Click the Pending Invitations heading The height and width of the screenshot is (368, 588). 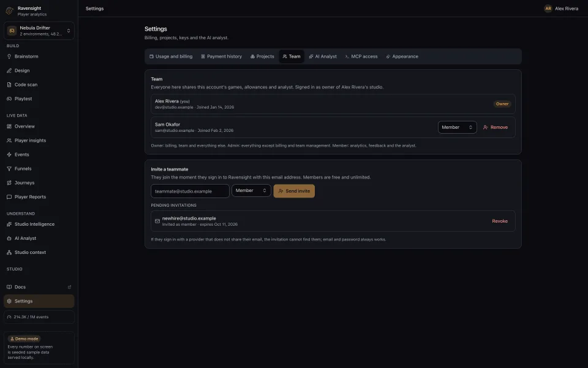click(x=173, y=205)
